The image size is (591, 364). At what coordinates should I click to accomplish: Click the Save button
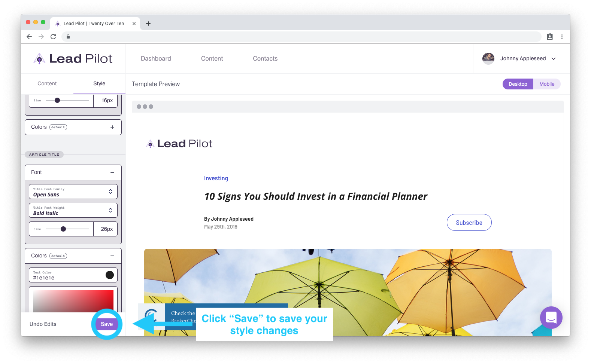[107, 324]
